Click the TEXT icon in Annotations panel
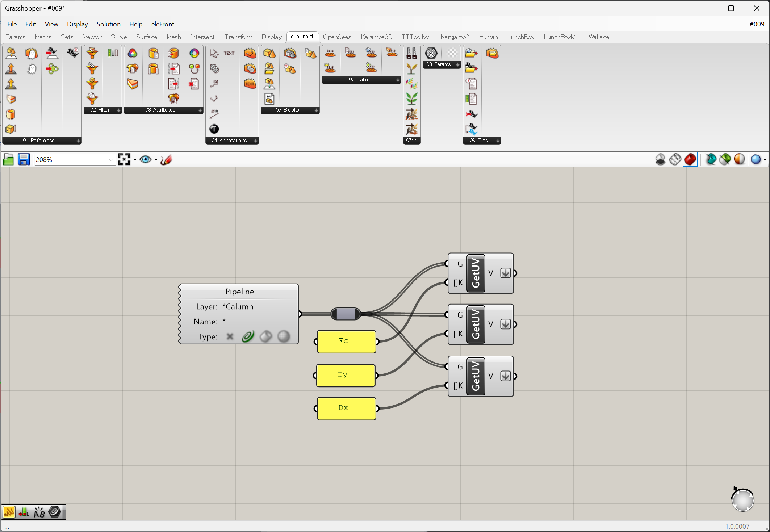Screen dimensions: 770x532 [x=229, y=53]
